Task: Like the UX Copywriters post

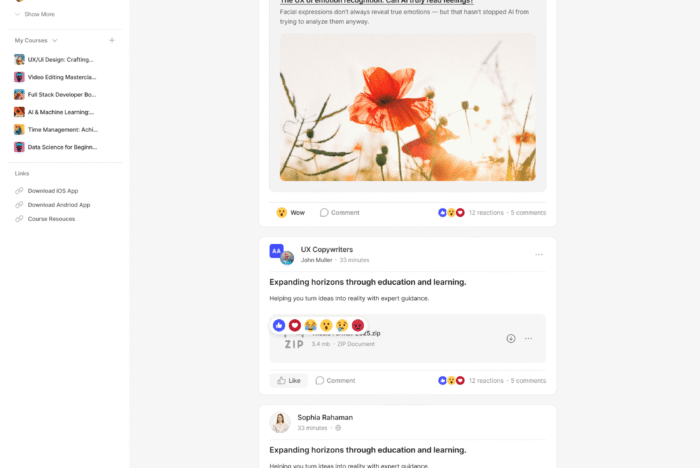Action: tap(288, 380)
